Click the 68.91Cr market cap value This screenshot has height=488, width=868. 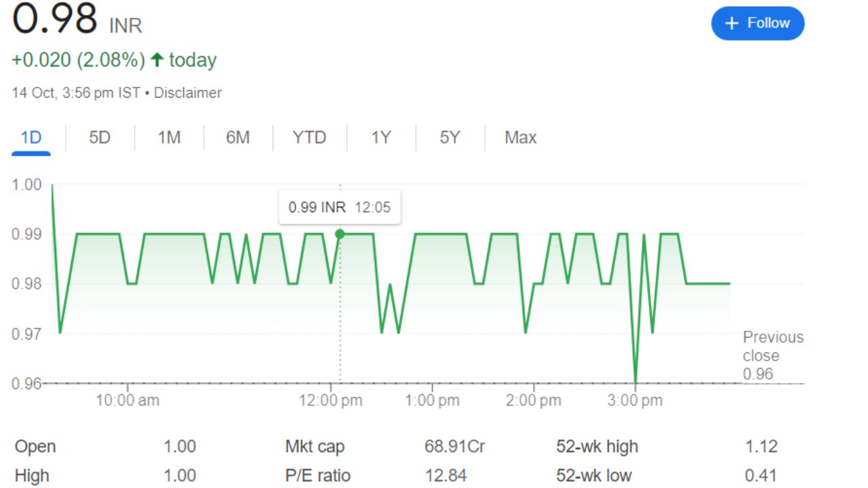click(455, 447)
